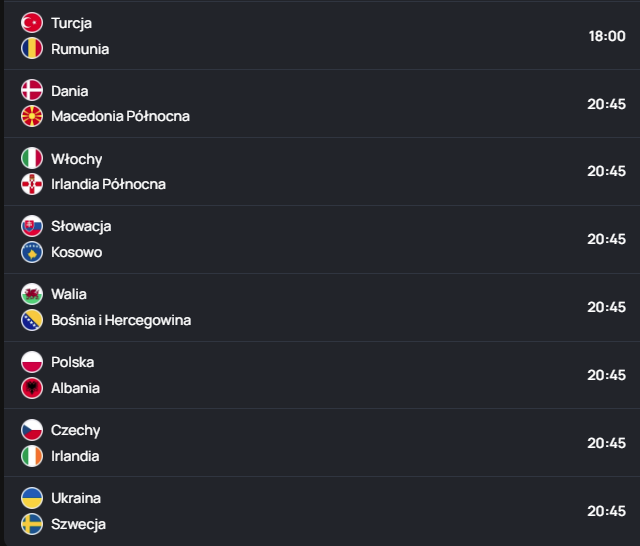640x546 pixels.
Task: Click the Turkey flag icon
Action: 32,22
